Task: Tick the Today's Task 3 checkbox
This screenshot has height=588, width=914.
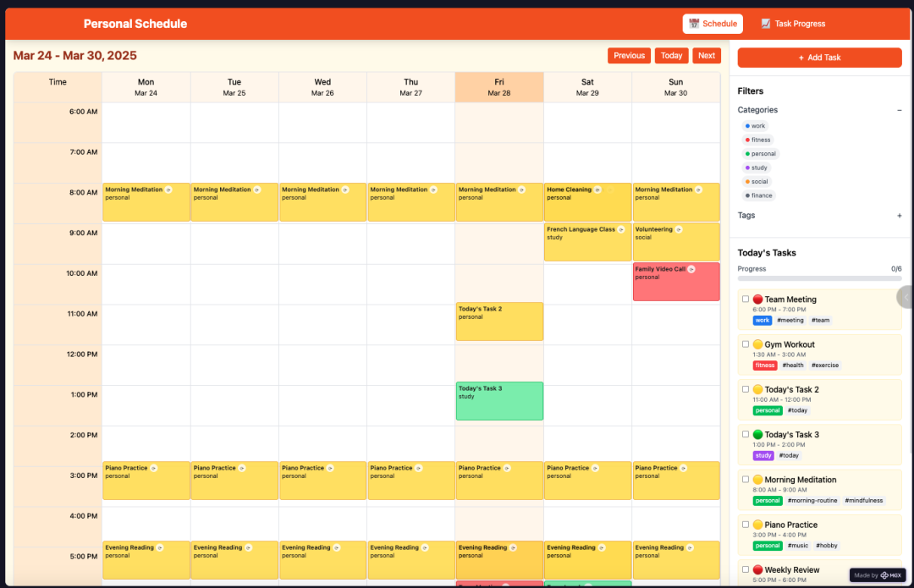Action: tap(746, 434)
